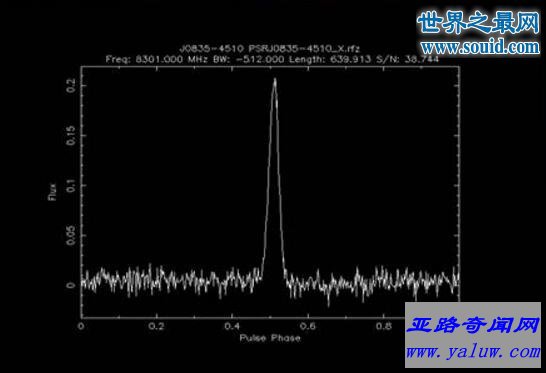Viewport: 546px width, 373px height.
Task: Click the BW: -512.000 label
Action: (x=249, y=59)
